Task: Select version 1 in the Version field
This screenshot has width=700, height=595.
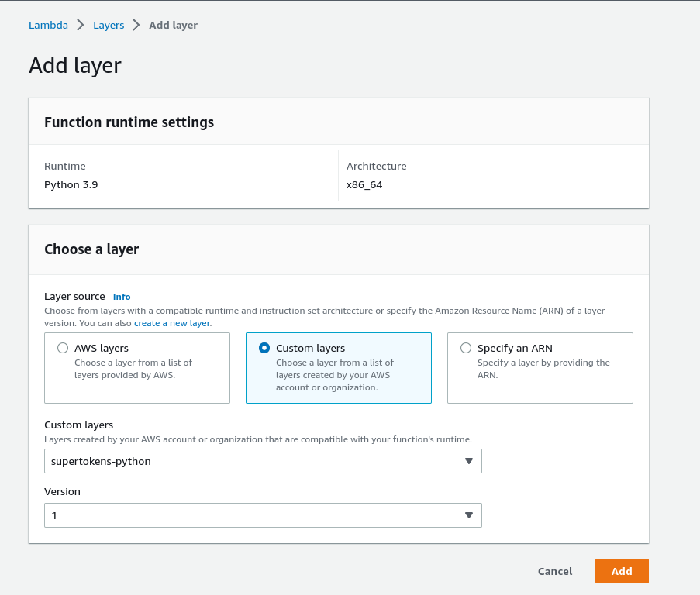Action: [x=263, y=515]
